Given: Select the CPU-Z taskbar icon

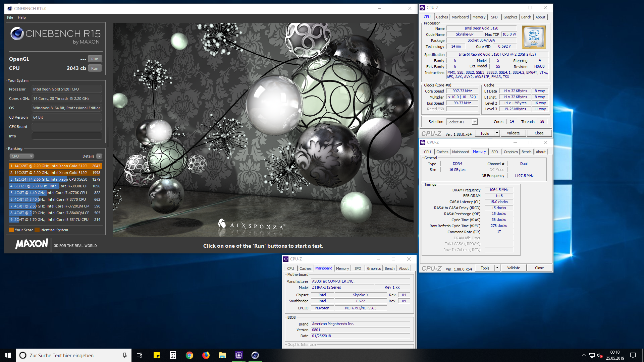Looking at the screenshot, I should (x=239, y=355).
